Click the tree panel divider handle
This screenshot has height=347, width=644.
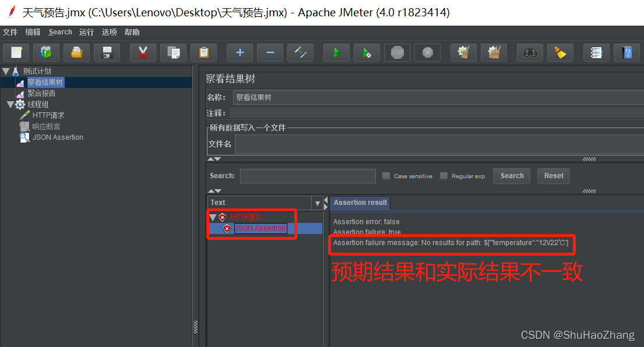(x=195, y=327)
